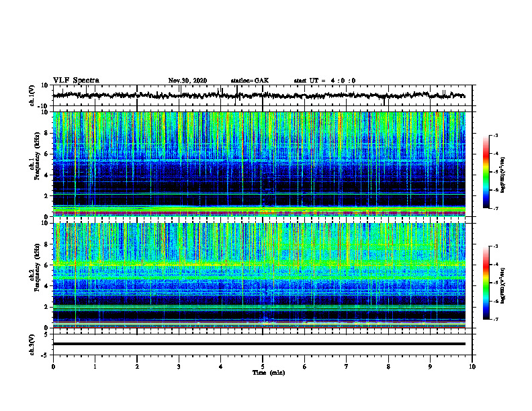532x411 pixels.
Task: Click the '8' kHz tick on ch.2 frequency axis
Action: pyautogui.click(x=46, y=244)
